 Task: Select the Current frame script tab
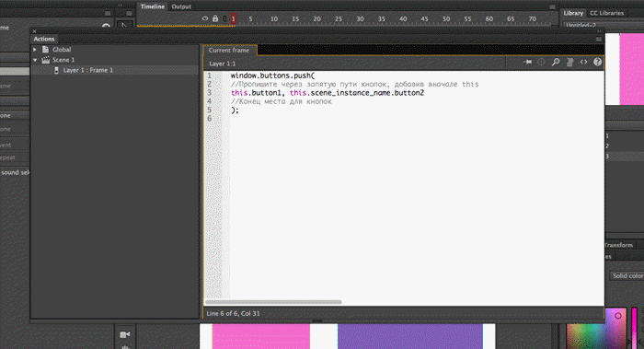pyautogui.click(x=229, y=50)
